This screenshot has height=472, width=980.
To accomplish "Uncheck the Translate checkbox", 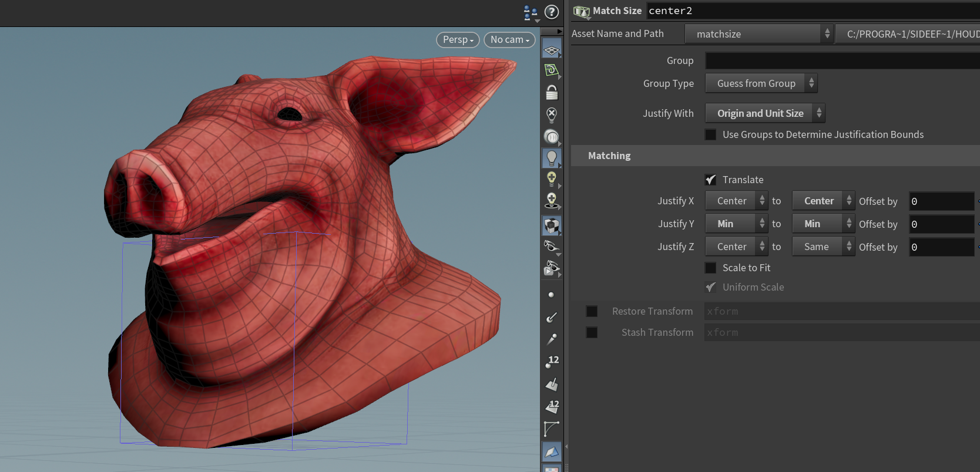I will [x=710, y=180].
